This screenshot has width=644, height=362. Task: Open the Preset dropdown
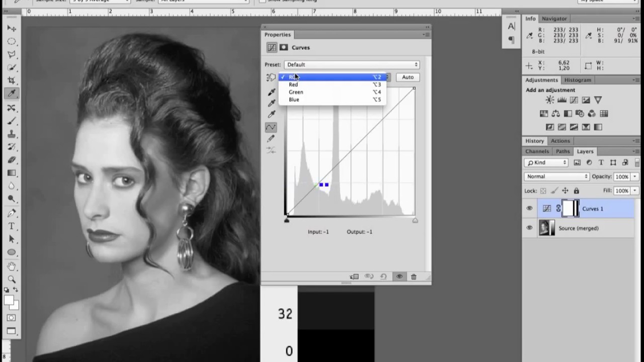point(352,64)
